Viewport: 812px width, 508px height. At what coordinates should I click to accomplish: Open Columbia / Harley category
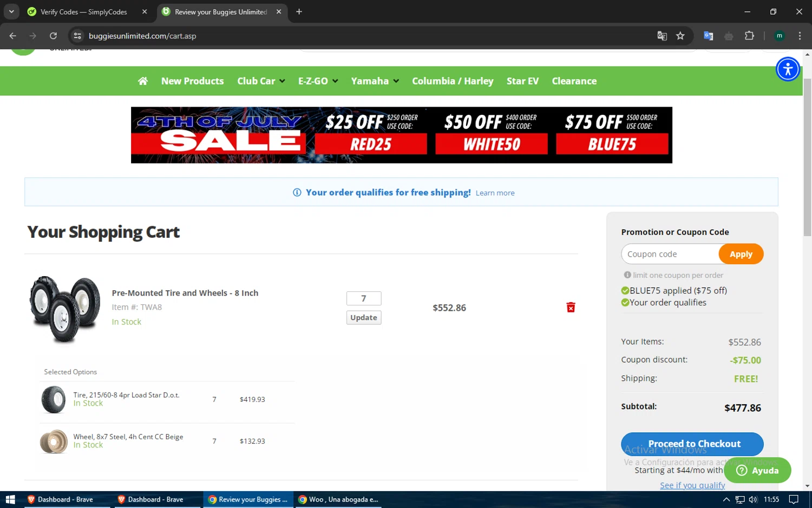(453, 81)
